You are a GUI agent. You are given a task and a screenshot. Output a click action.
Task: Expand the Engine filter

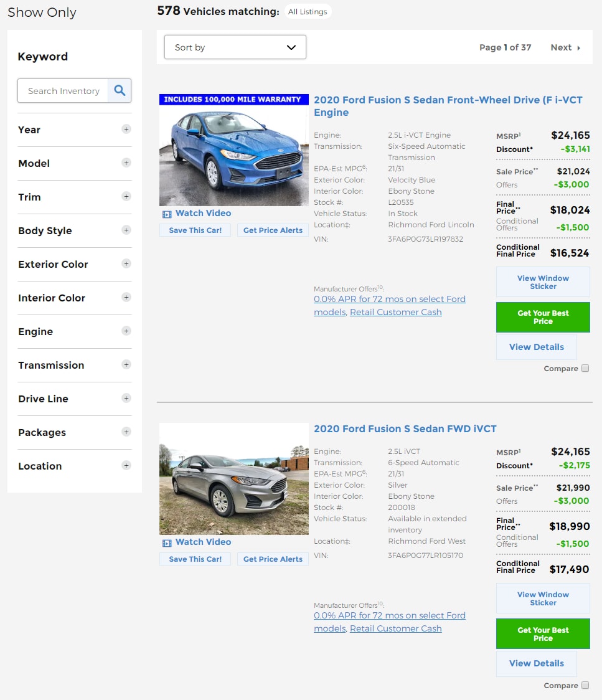pyautogui.click(x=126, y=331)
